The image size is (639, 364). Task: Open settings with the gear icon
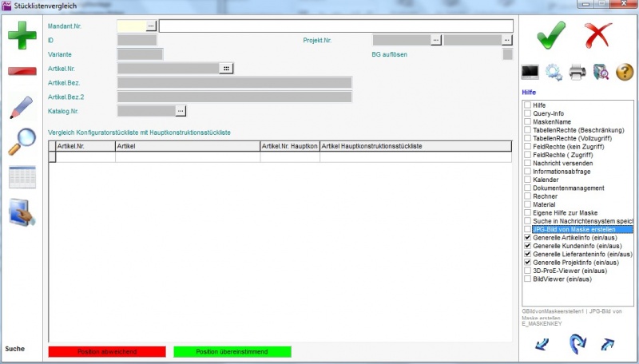click(554, 73)
